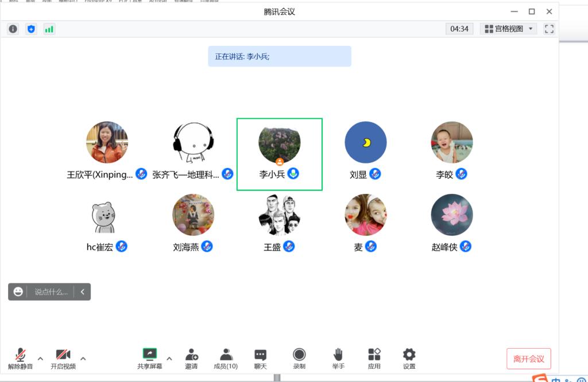Turn on camera with 开启视频
This screenshot has width=588, height=382.
tap(63, 358)
